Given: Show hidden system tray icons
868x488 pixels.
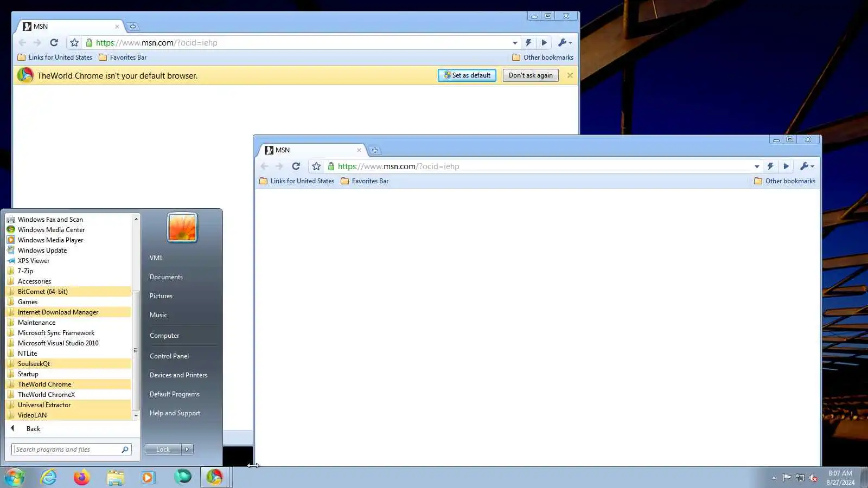Looking at the screenshot, I should click(x=774, y=478).
